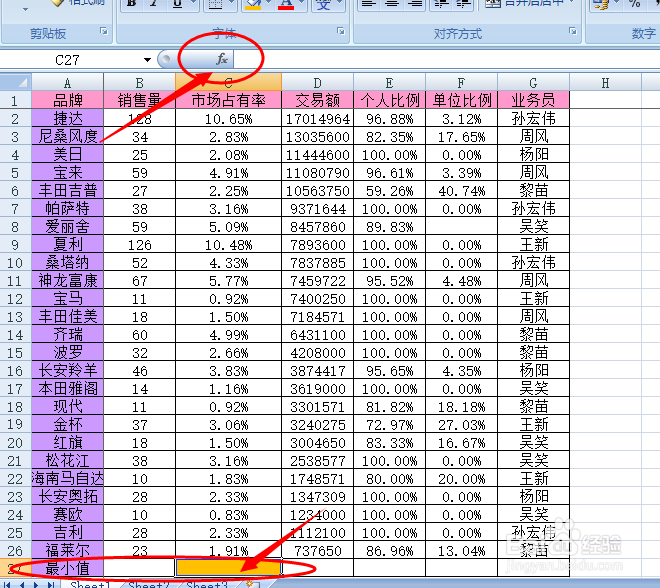Click the 业务员 header cell
The image size is (660, 588).
[533, 100]
